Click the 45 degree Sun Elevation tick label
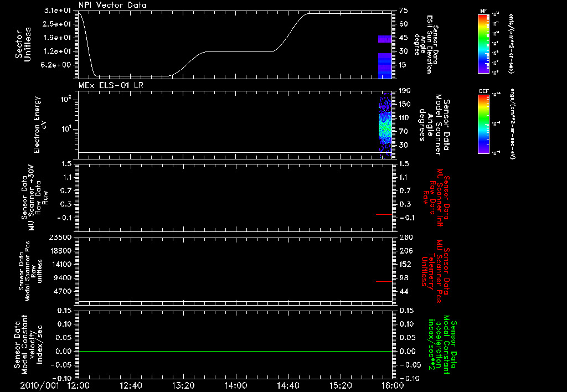The height and width of the screenshot is (392, 567). click(403, 38)
